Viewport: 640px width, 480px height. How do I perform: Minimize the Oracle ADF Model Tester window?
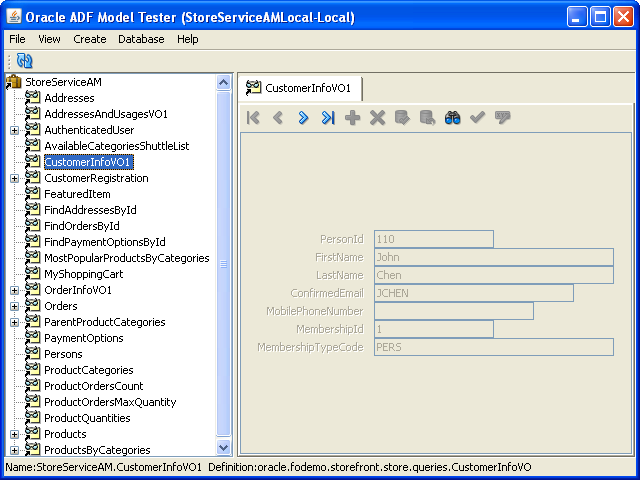(x=577, y=17)
